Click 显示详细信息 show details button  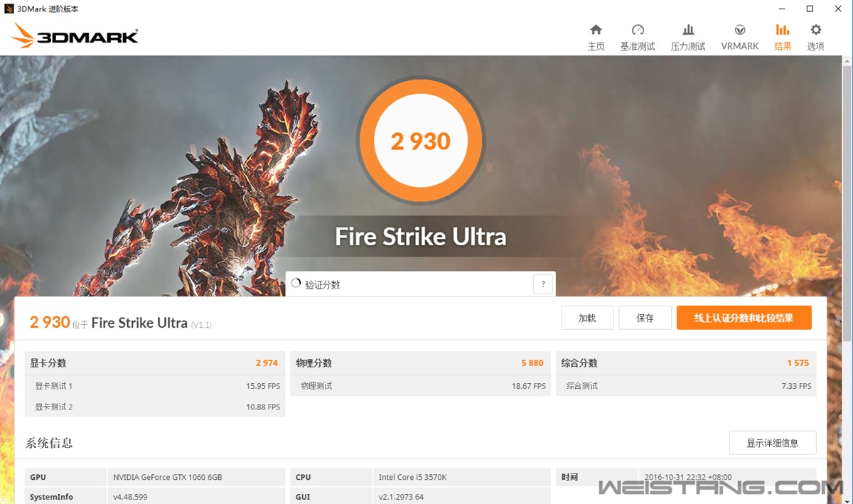click(773, 443)
